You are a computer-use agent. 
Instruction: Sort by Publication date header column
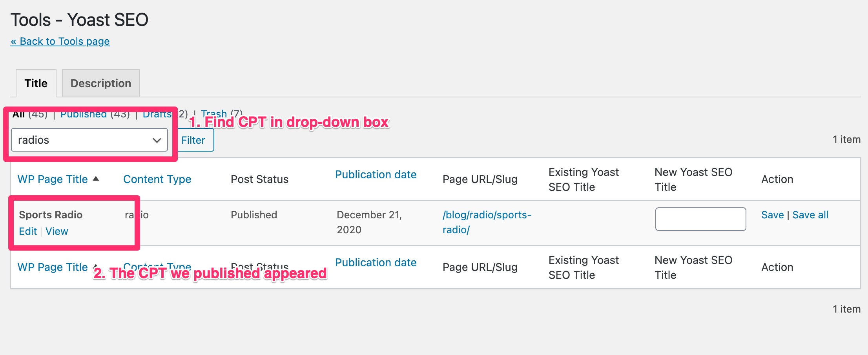point(376,174)
